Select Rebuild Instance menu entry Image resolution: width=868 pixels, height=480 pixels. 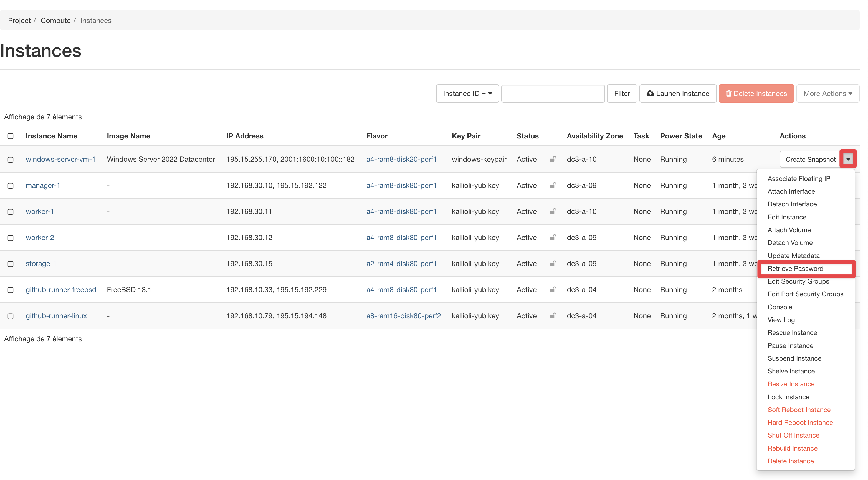[792, 448]
